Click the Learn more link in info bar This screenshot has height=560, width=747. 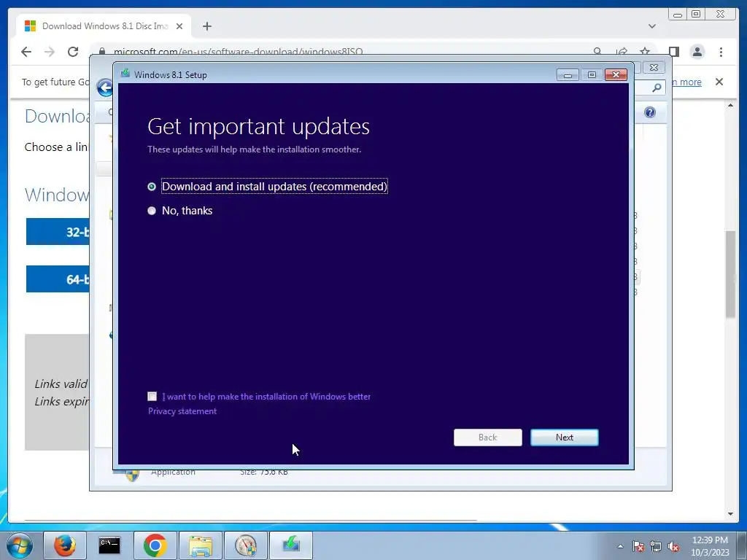686,82
